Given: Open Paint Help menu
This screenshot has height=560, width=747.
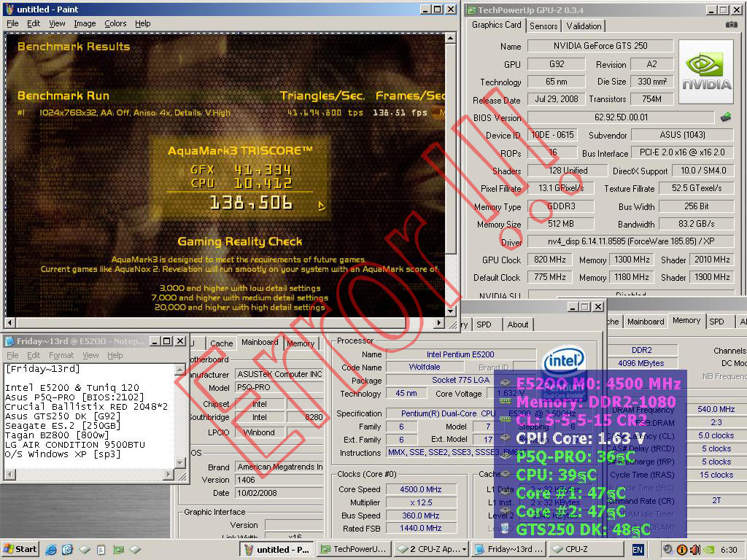Looking at the screenshot, I should pyautogui.click(x=142, y=23).
